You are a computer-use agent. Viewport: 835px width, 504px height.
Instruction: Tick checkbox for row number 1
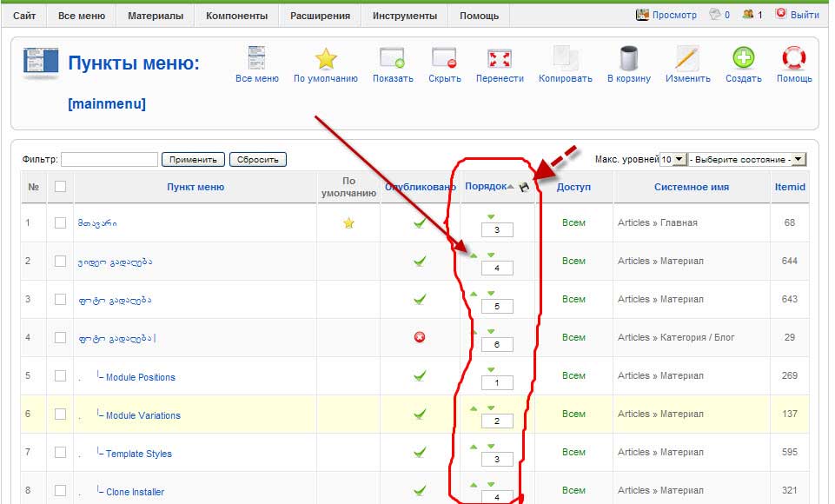60,222
